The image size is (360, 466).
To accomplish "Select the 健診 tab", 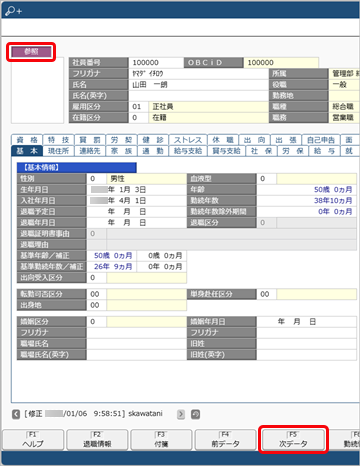I will tap(153, 140).
